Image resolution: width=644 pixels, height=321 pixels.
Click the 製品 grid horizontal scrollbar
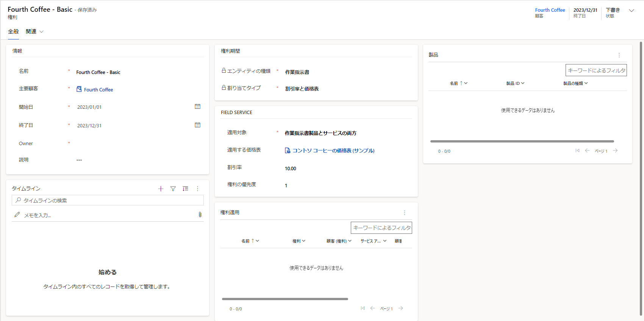tap(522, 141)
